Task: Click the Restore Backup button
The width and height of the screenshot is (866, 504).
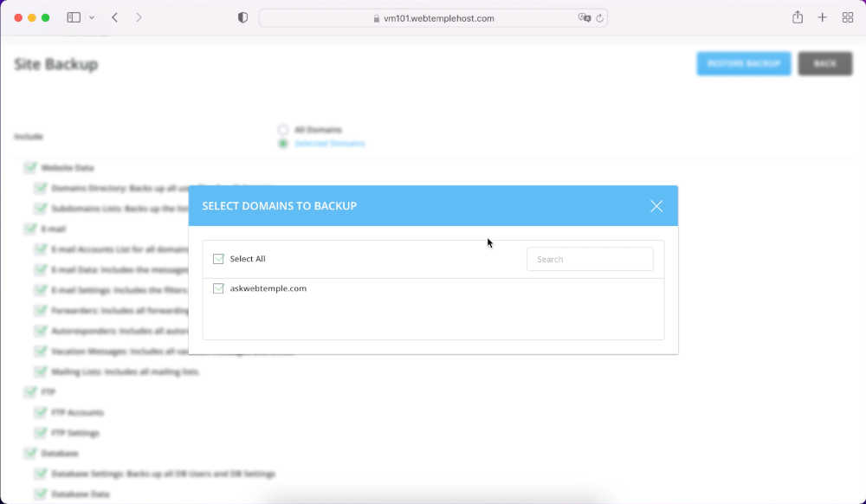Action: click(743, 64)
